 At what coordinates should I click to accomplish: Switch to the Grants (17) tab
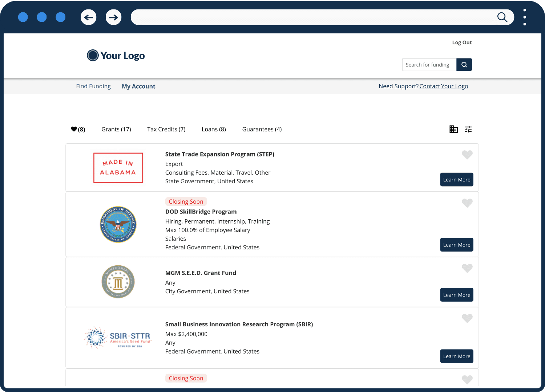(116, 129)
